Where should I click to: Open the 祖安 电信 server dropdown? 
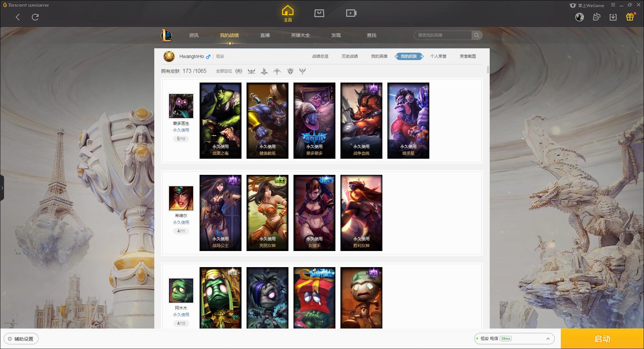pyautogui.click(x=514, y=339)
